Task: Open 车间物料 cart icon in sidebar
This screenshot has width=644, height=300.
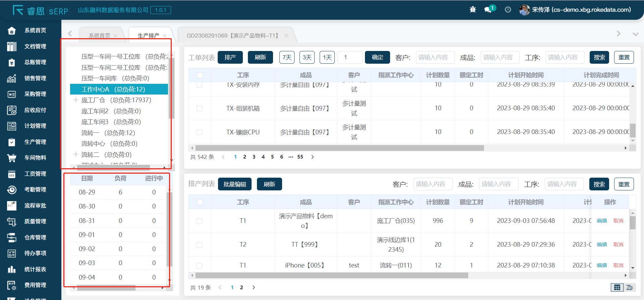Action: (12, 158)
